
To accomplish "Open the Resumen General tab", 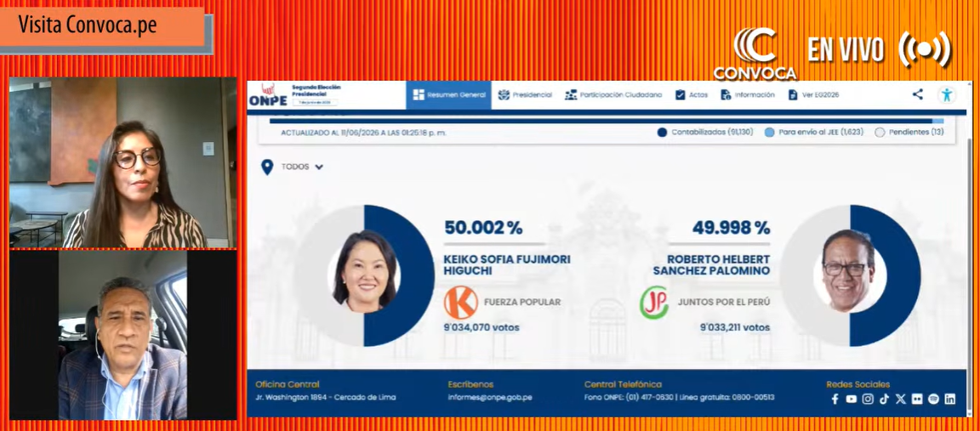I will [449, 95].
